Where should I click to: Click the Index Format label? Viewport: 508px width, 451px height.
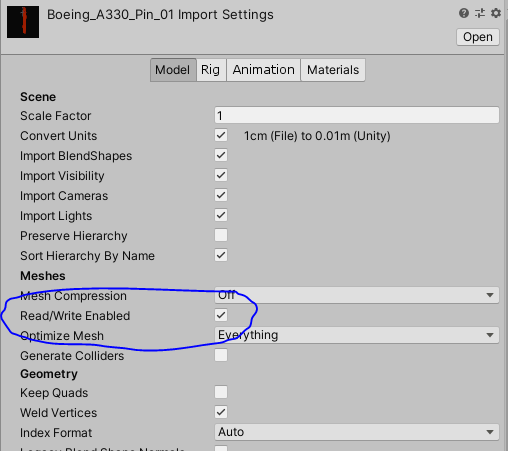(x=56, y=433)
